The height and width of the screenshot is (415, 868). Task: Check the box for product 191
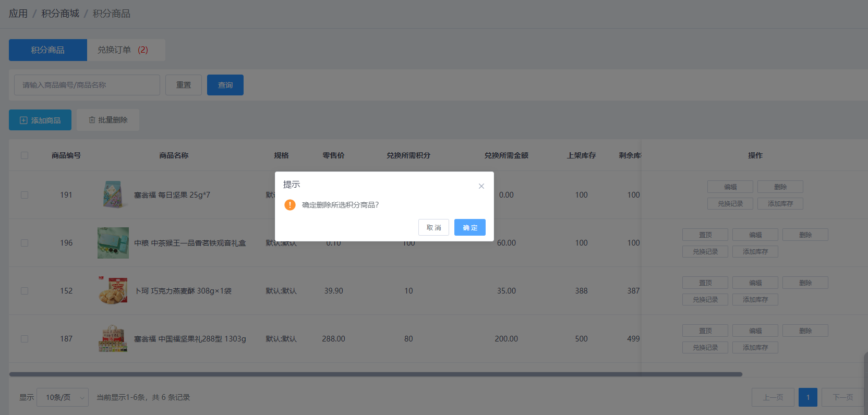25,195
